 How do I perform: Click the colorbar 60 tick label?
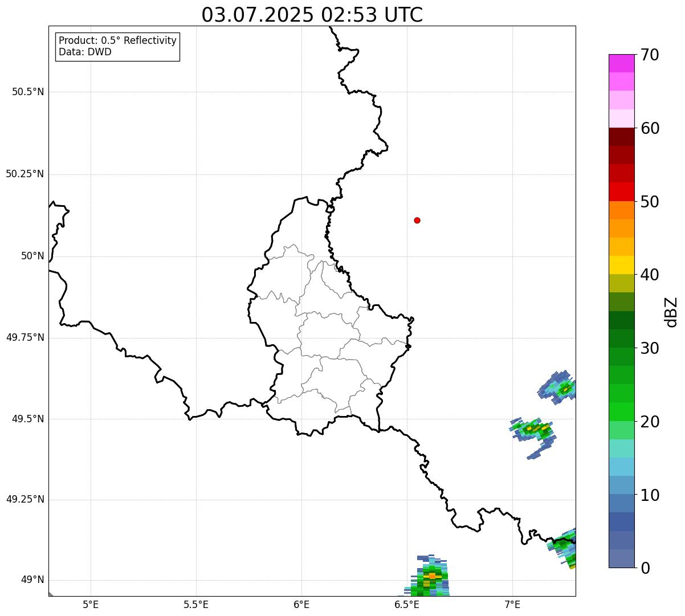tap(650, 128)
